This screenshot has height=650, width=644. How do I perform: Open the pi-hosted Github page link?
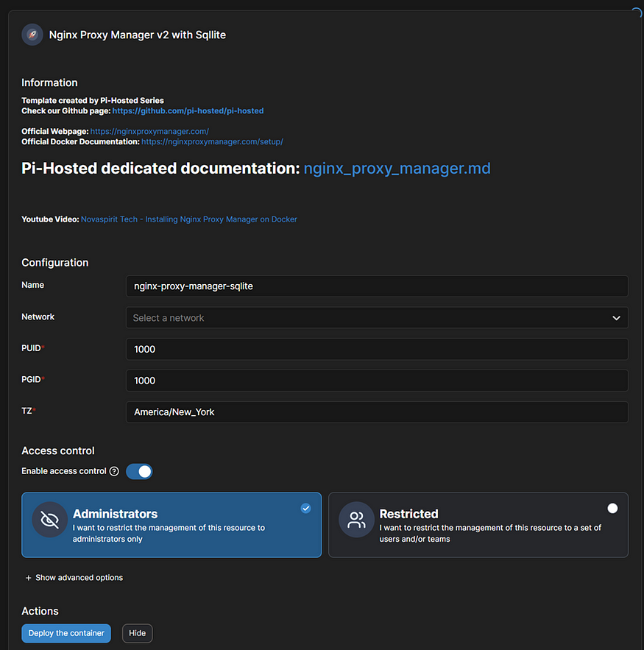coord(188,110)
